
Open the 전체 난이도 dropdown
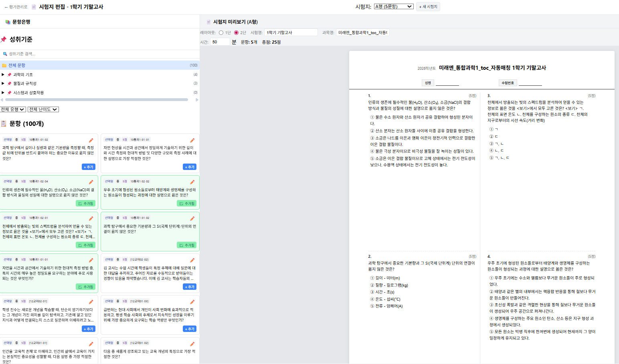tap(43, 109)
